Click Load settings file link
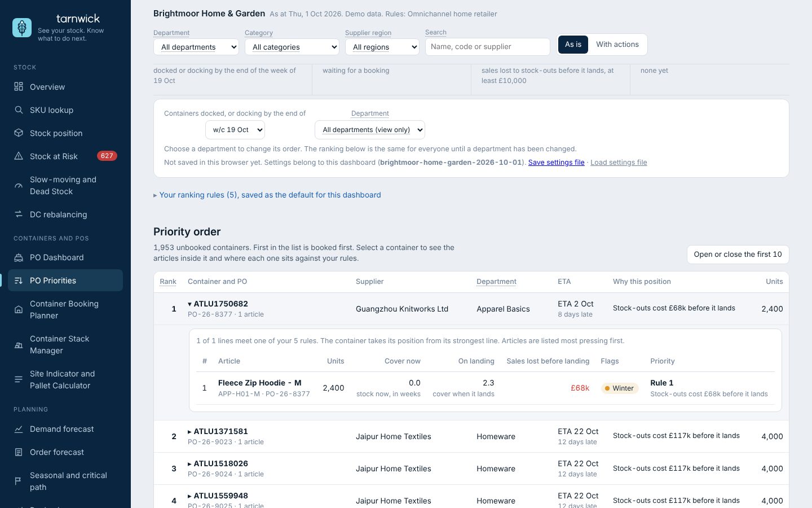 [619, 163]
